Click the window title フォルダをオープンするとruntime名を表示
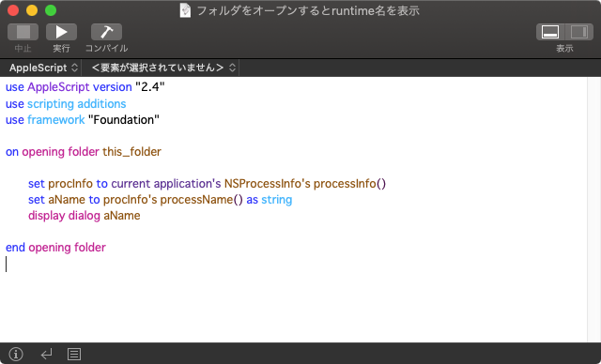The height and width of the screenshot is (364, 601). point(308,10)
